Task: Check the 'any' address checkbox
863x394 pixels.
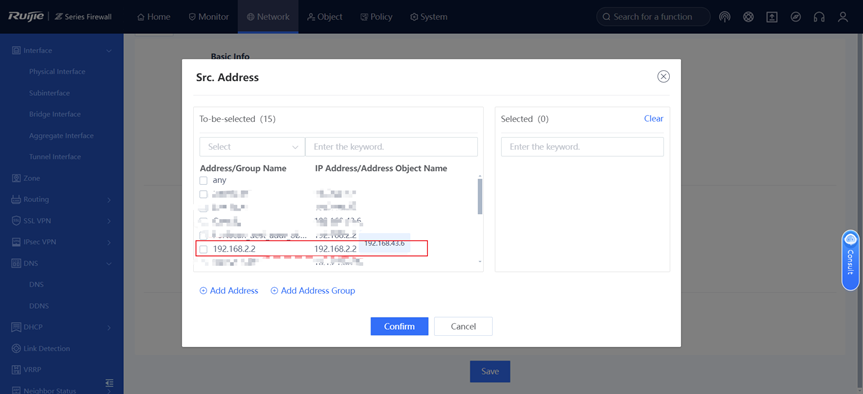Action: (x=203, y=180)
